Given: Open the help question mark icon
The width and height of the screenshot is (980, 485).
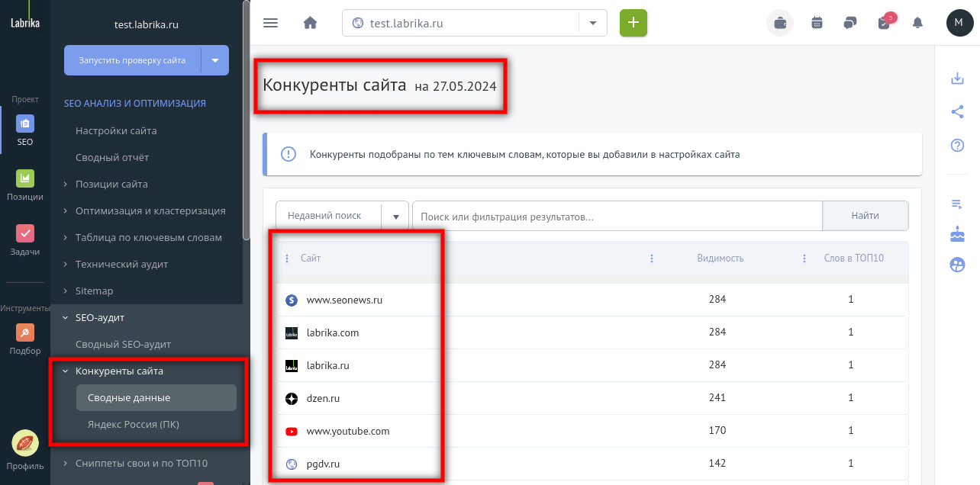Looking at the screenshot, I should 957,146.
